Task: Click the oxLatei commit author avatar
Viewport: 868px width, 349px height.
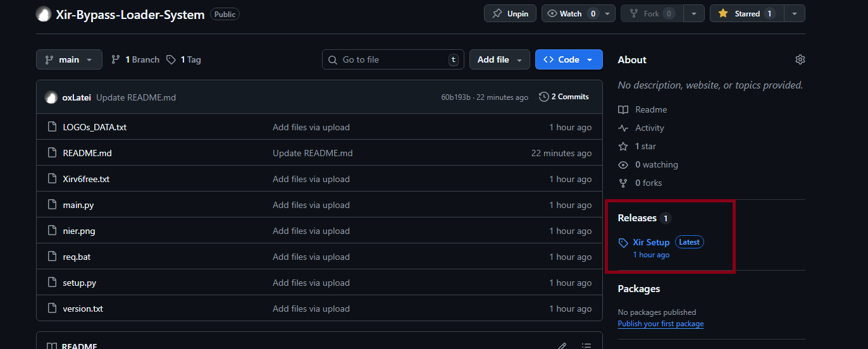Action: tap(51, 97)
